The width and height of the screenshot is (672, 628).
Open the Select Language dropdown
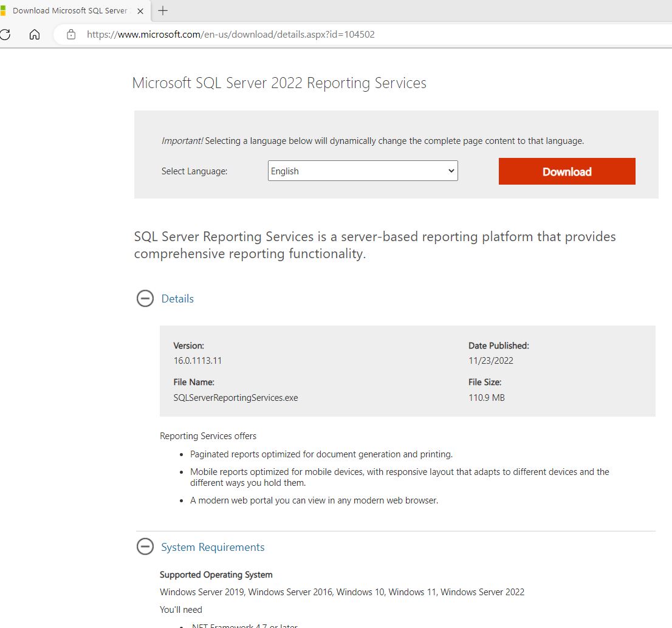363,171
